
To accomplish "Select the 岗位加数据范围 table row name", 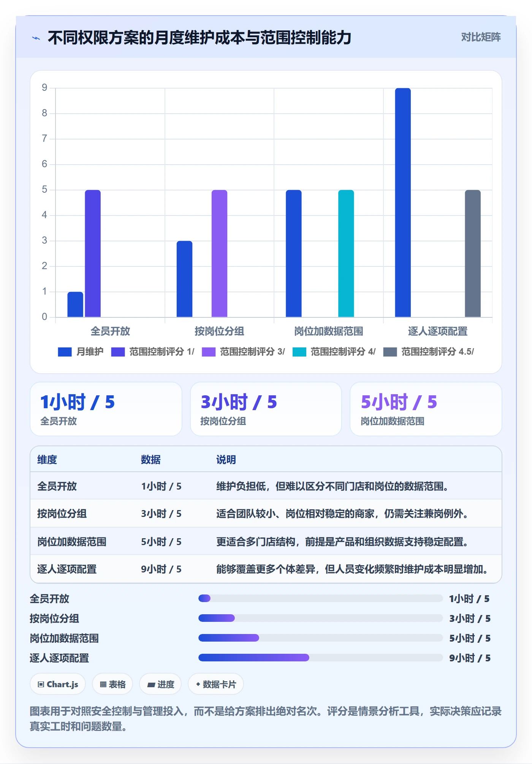I will click(72, 542).
